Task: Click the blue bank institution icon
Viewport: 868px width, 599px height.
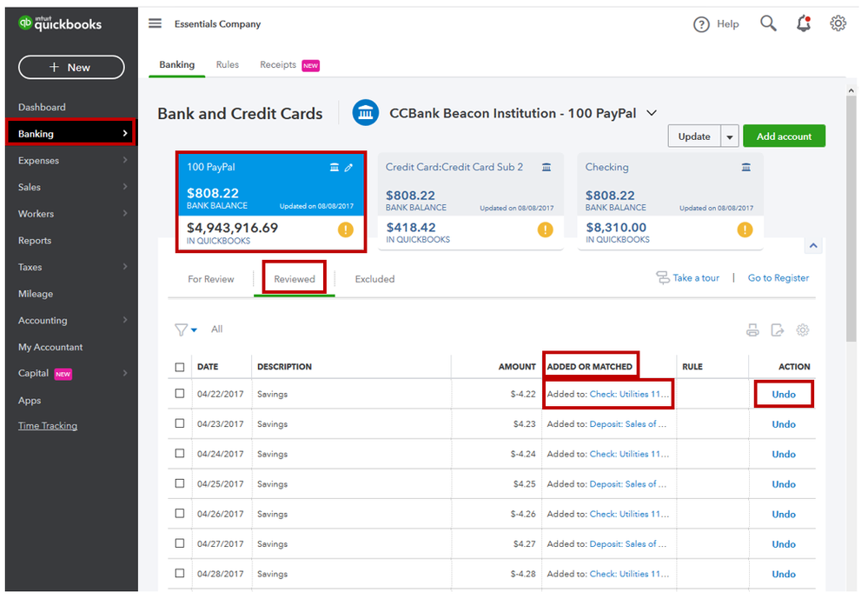Action: (x=365, y=113)
